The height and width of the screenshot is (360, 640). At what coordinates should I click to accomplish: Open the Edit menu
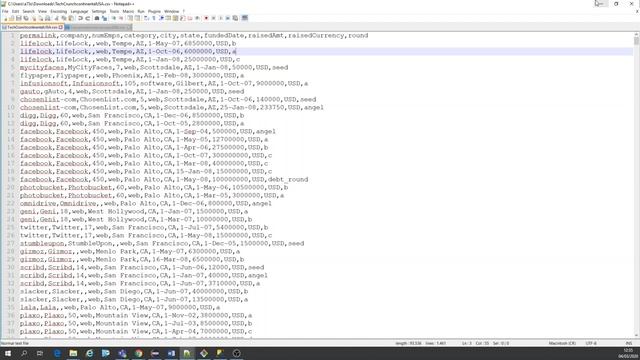click(x=16, y=11)
